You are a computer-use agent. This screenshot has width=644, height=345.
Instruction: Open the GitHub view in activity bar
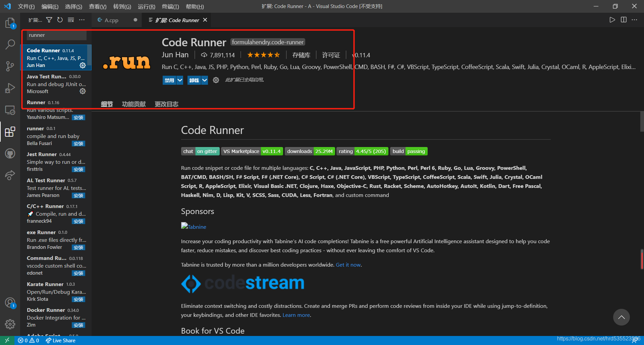pyautogui.click(x=10, y=154)
